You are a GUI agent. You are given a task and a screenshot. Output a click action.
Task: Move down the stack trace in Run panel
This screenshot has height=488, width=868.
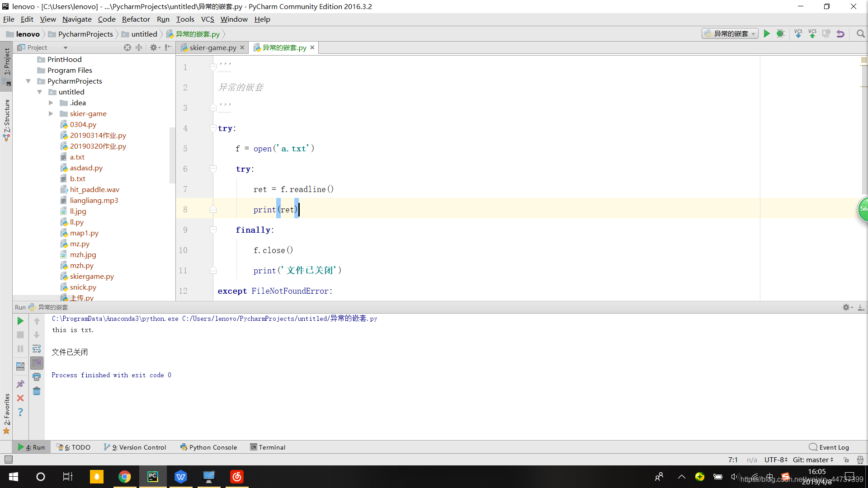37,335
